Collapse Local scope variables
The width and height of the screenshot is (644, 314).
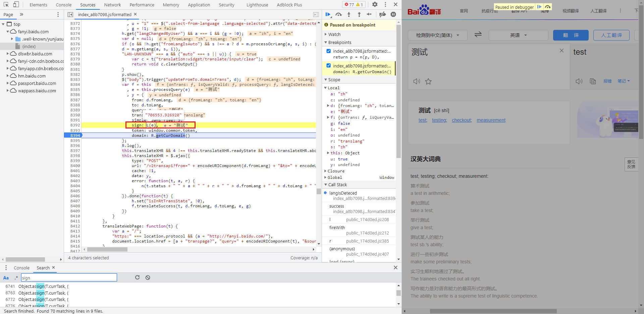pos(325,88)
